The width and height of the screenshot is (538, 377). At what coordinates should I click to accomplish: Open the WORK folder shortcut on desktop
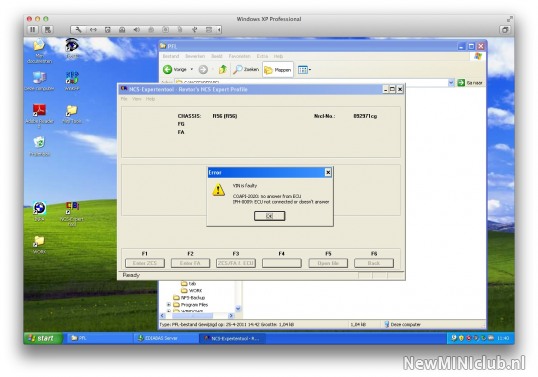pos(39,245)
